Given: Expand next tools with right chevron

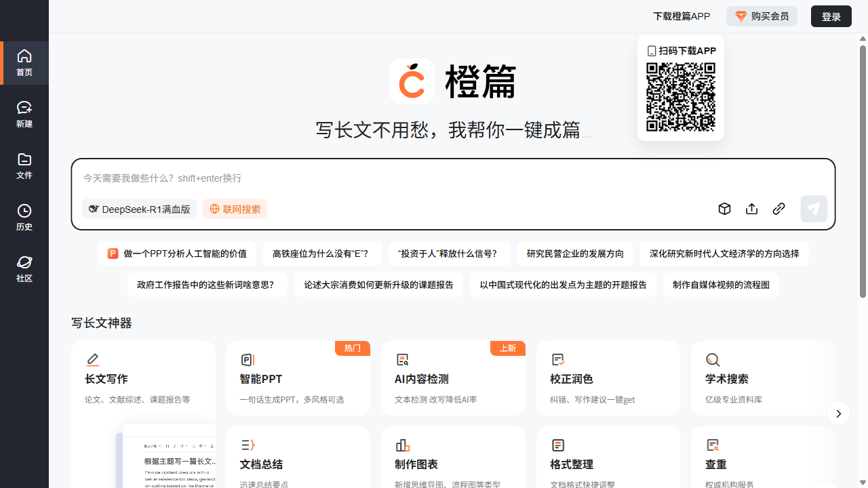Looking at the screenshot, I should (x=838, y=413).
